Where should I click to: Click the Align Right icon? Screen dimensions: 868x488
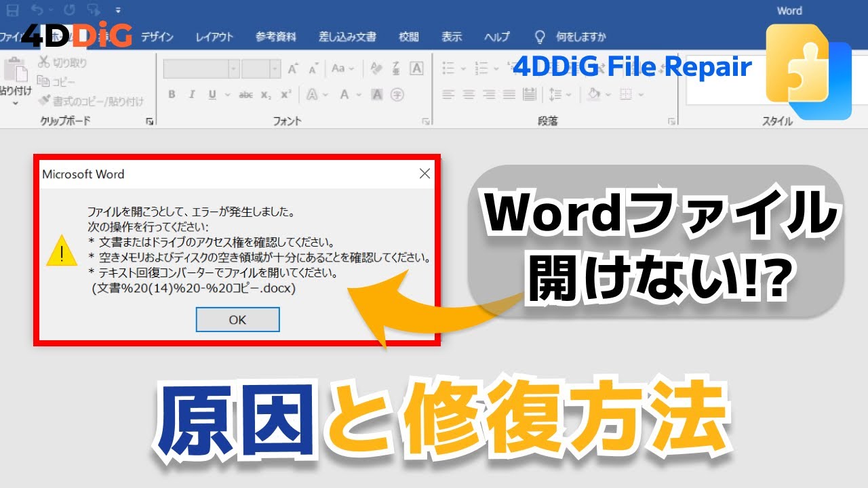489,95
